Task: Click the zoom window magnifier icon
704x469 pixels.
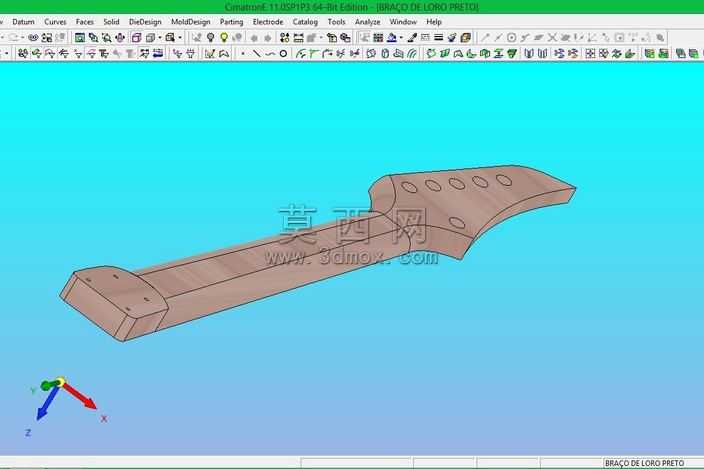Action: point(106,38)
